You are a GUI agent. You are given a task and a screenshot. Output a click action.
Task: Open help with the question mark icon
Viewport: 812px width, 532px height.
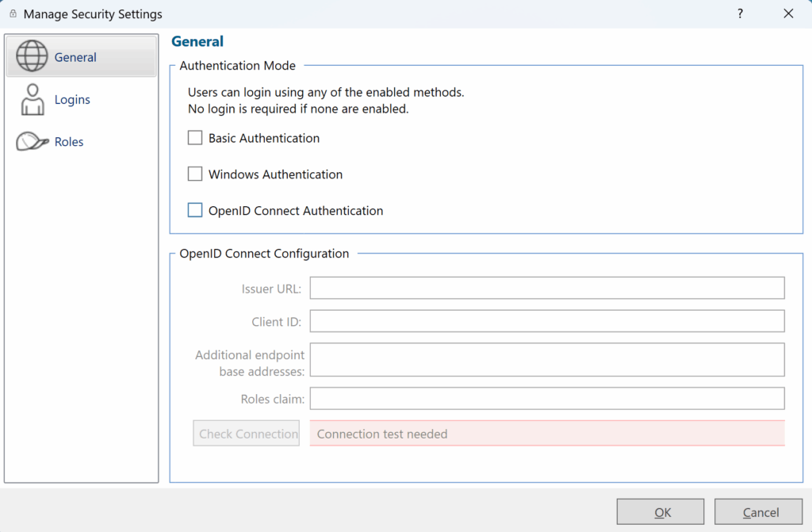[x=740, y=13]
